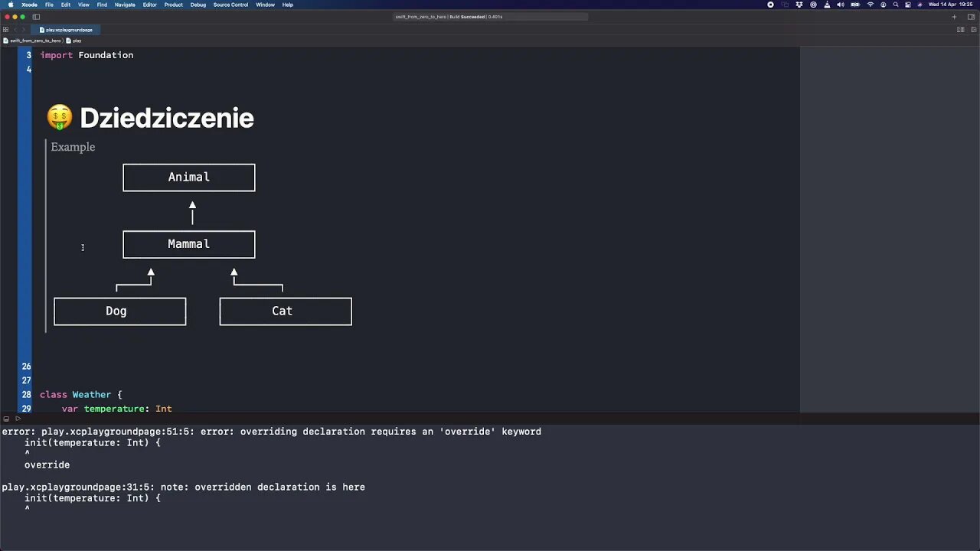980x551 pixels.
Task: Click the Dziedziczenie heading
Action: click(x=166, y=118)
